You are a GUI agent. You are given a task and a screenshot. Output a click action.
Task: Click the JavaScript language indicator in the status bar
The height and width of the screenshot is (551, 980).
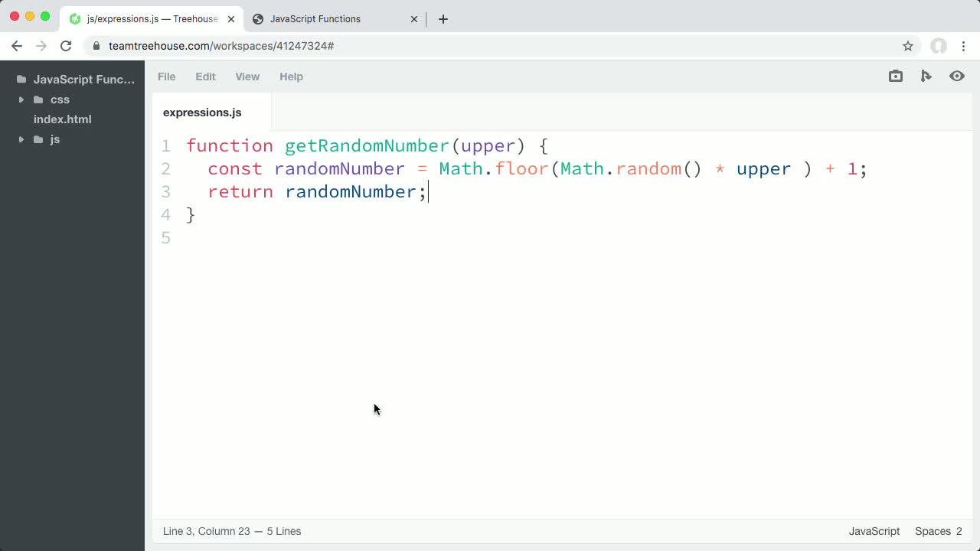(874, 531)
